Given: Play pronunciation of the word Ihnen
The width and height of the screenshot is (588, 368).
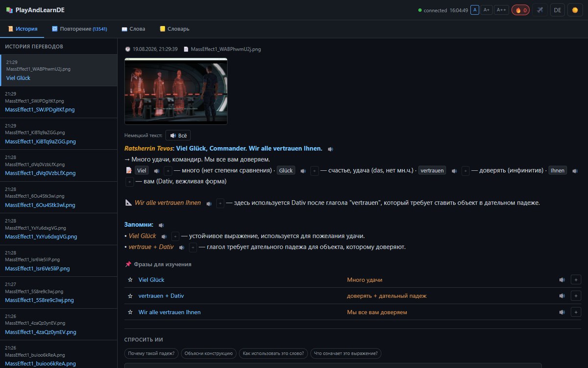Looking at the screenshot, I should [x=575, y=171].
